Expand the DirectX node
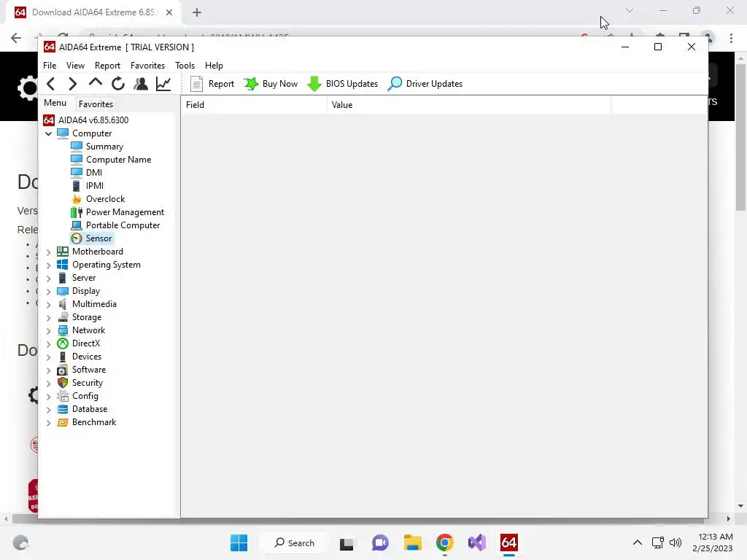This screenshot has height=560, width=747. coord(48,344)
